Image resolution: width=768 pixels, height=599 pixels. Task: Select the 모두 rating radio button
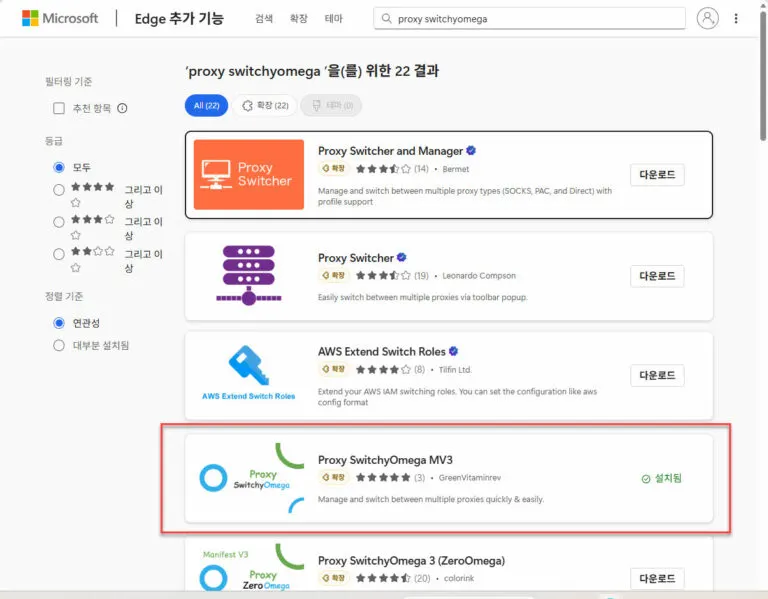[59, 168]
